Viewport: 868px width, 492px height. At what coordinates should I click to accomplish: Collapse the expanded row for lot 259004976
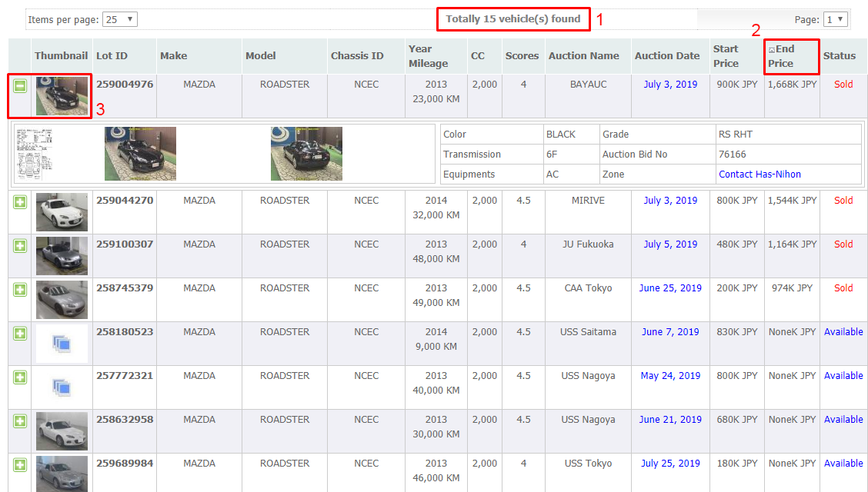(x=20, y=86)
